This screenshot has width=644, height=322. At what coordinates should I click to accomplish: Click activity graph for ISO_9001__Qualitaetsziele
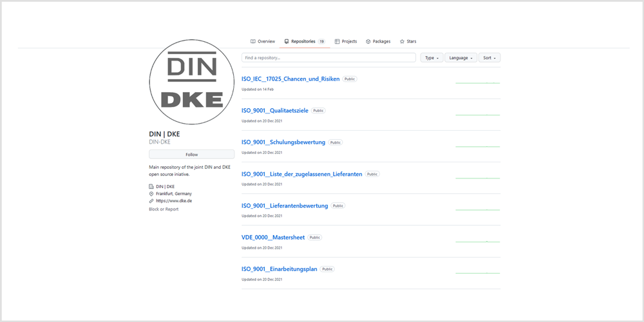click(478, 115)
